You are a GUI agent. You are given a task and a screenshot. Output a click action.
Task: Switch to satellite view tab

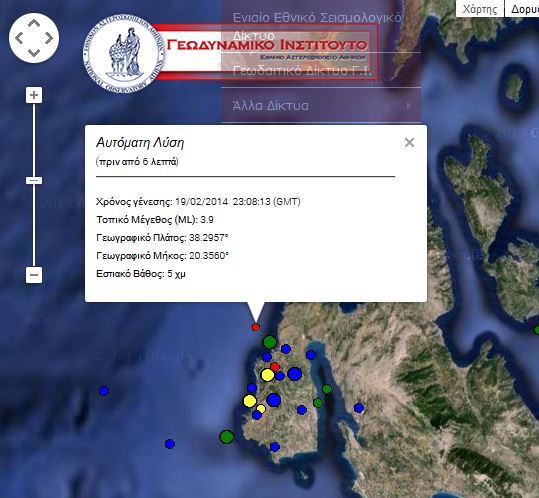point(522,9)
